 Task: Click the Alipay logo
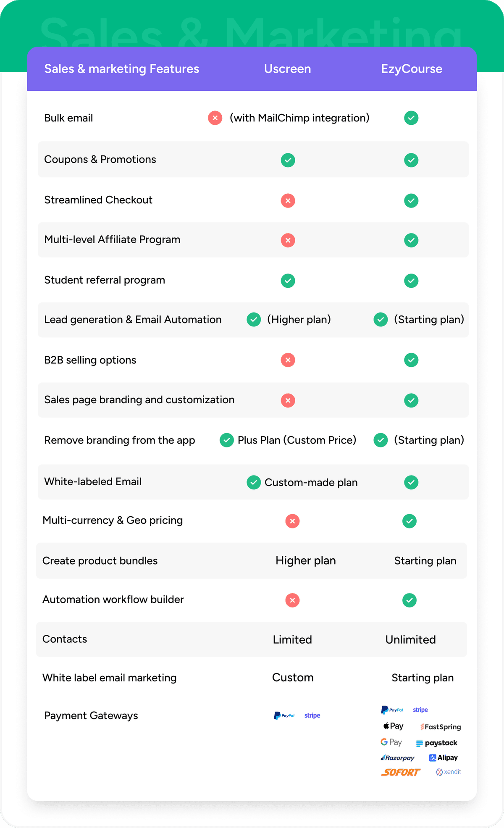(443, 758)
